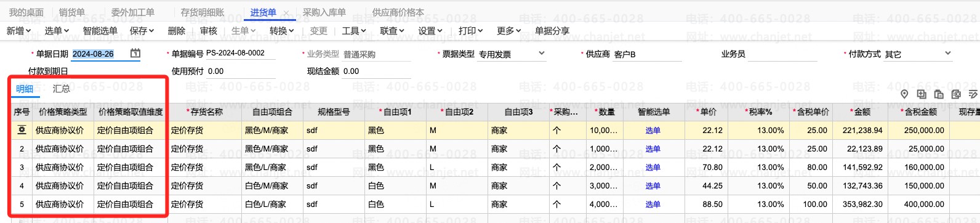The width and height of the screenshot is (980, 223).
Task: Click the 金额 cell 141,592.92
Action: [861, 168]
